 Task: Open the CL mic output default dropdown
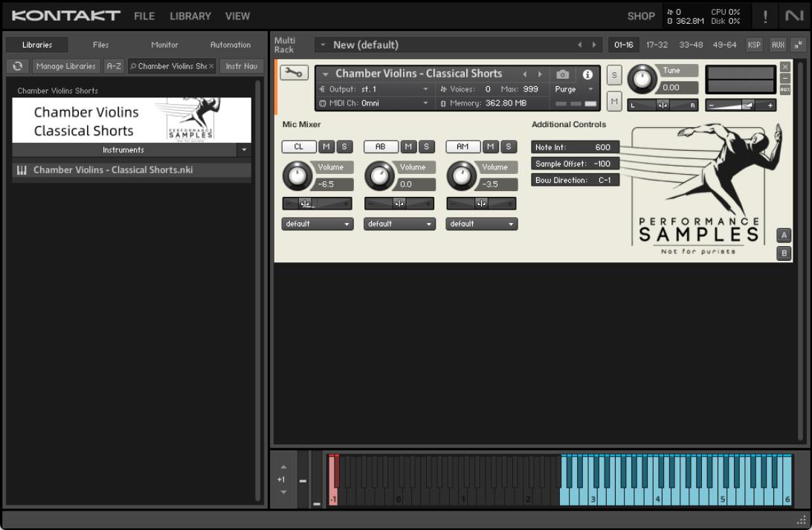coord(317,224)
